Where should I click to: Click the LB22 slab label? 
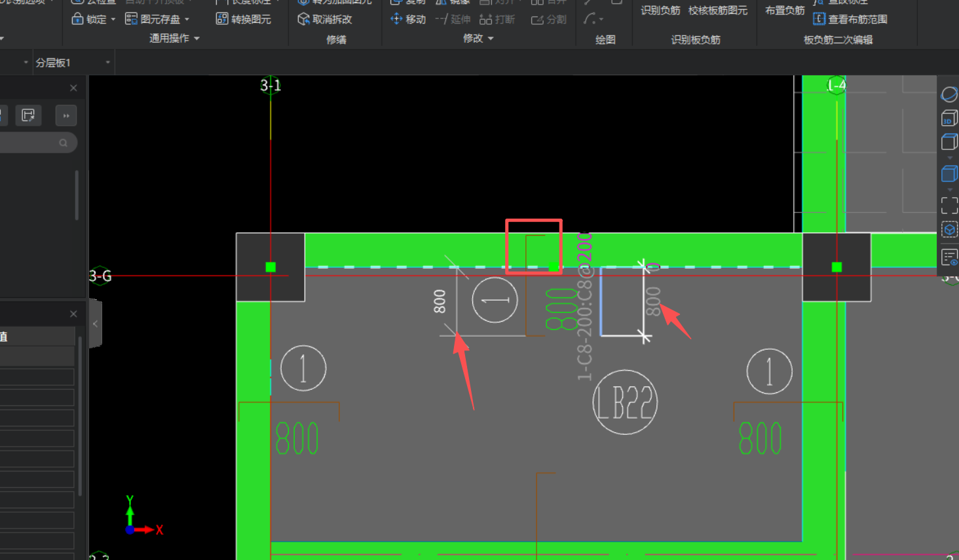click(625, 402)
